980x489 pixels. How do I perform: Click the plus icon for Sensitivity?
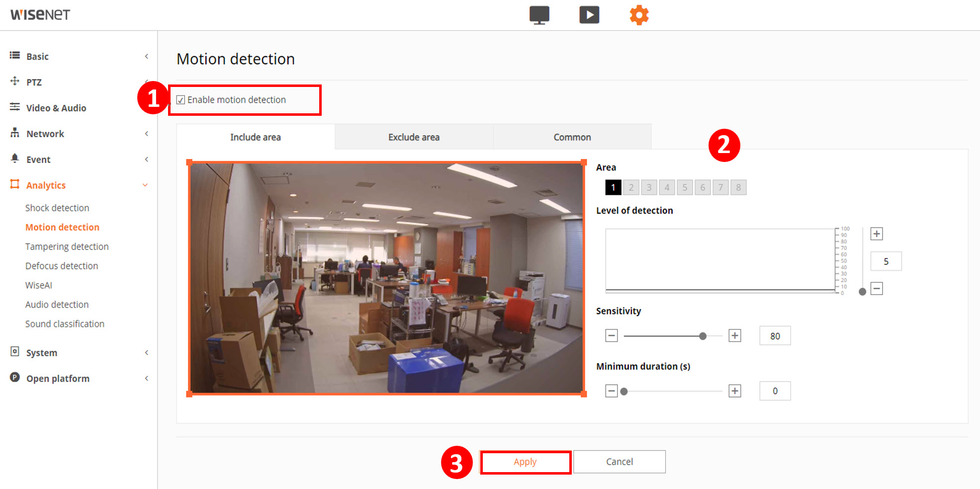(735, 336)
